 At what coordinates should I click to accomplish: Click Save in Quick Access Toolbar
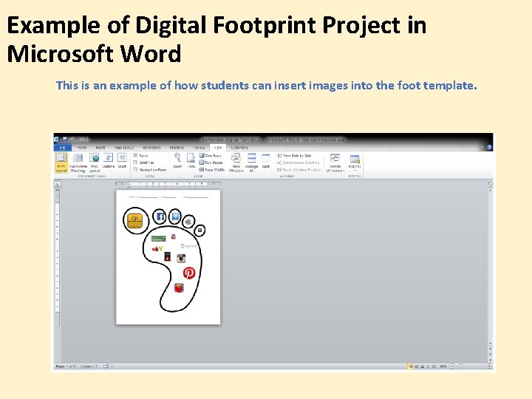click(64, 139)
